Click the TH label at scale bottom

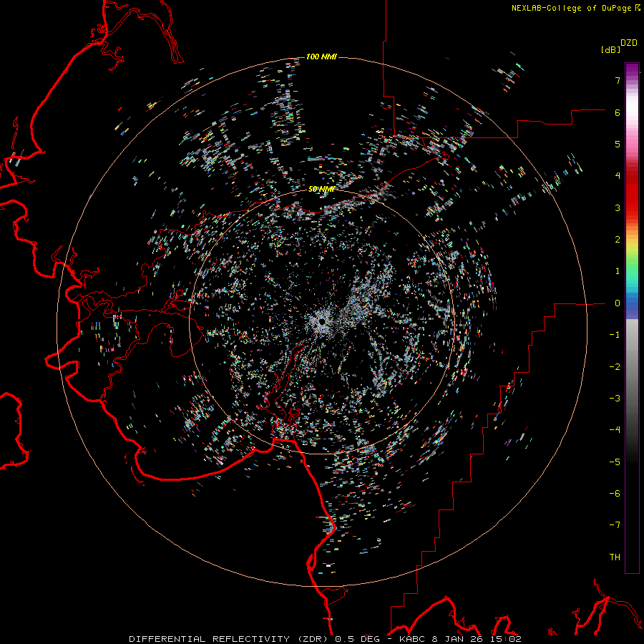click(x=615, y=557)
